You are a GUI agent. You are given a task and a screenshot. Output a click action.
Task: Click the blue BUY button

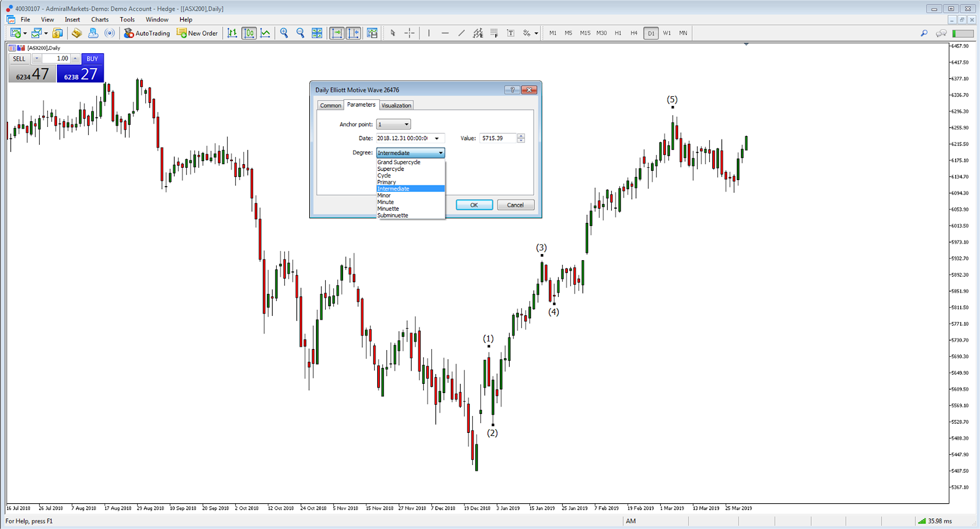pyautogui.click(x=92, y=59)
